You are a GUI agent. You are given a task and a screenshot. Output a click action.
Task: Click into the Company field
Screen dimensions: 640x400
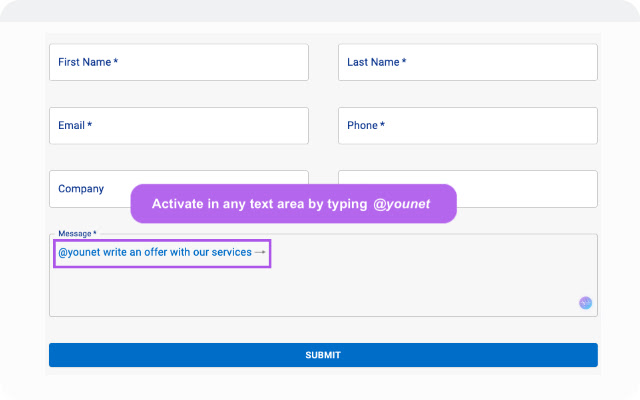pos(90,189)
